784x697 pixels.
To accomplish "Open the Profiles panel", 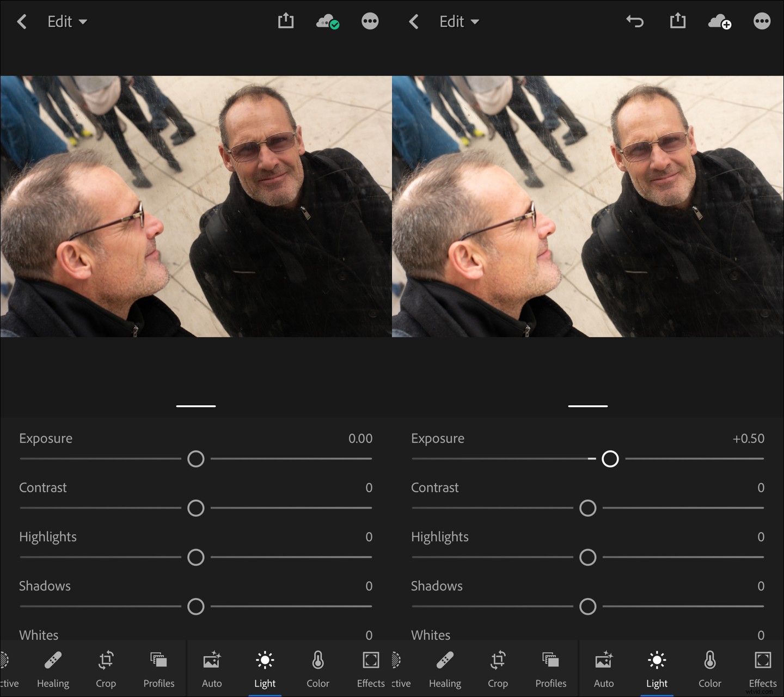I will [158, 669].
